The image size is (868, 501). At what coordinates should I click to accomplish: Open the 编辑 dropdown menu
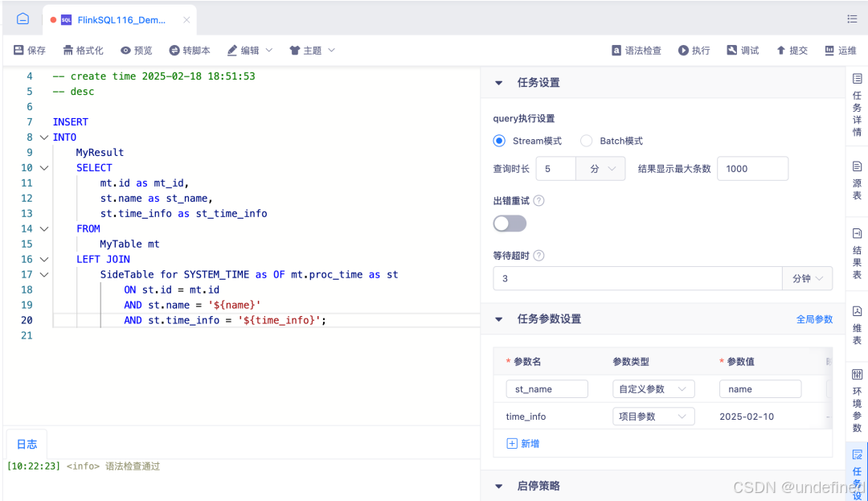coord(250,51)
